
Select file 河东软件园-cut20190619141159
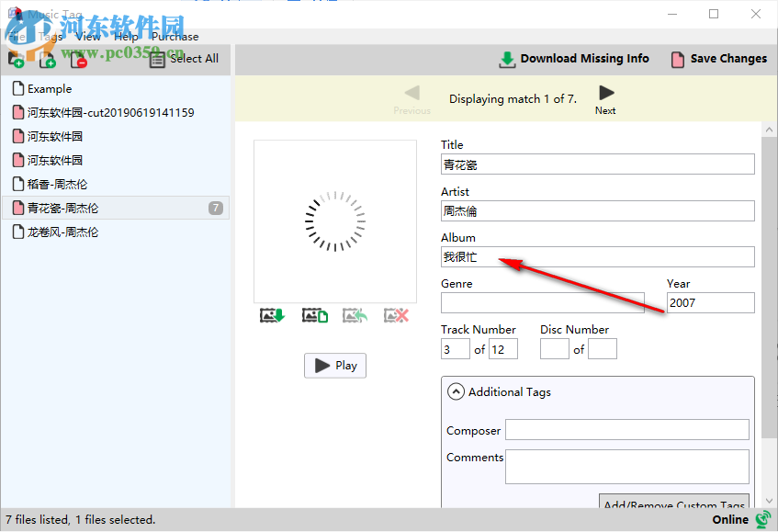point(116,113)
